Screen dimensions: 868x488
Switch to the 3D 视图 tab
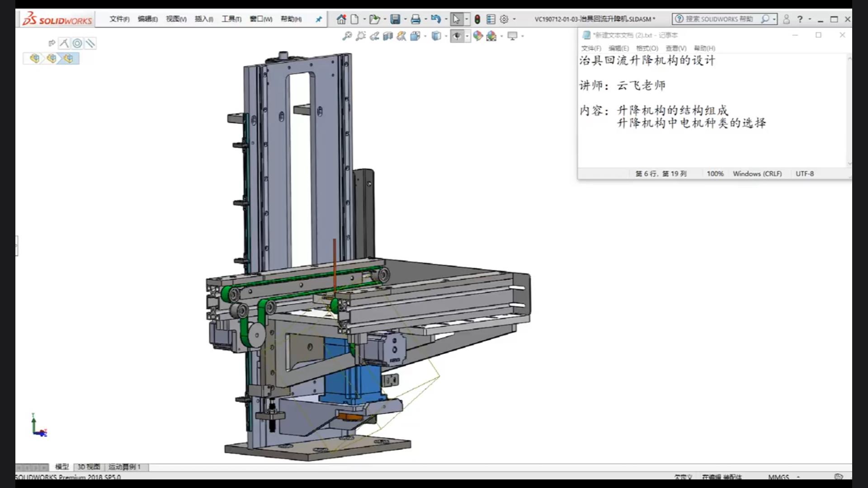tap(89, 467)
